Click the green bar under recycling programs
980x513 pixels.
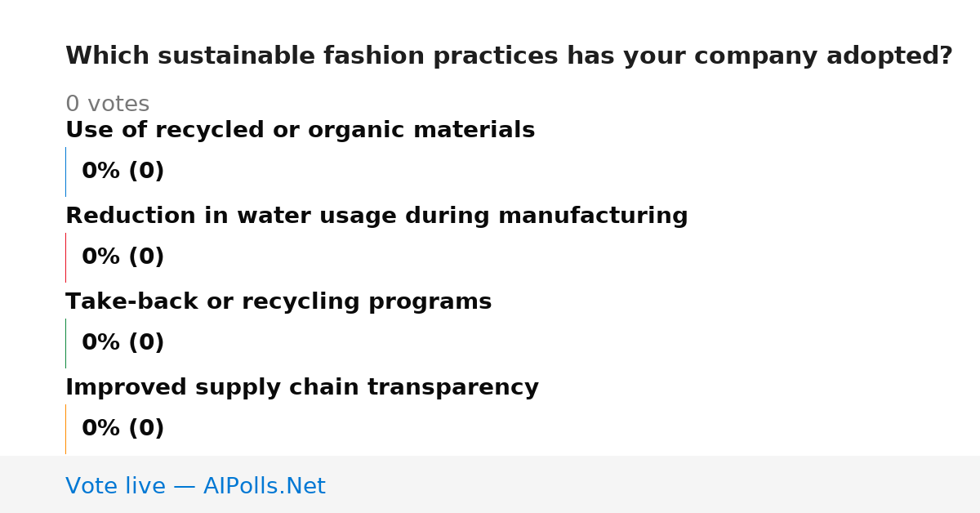pos(65,343)
